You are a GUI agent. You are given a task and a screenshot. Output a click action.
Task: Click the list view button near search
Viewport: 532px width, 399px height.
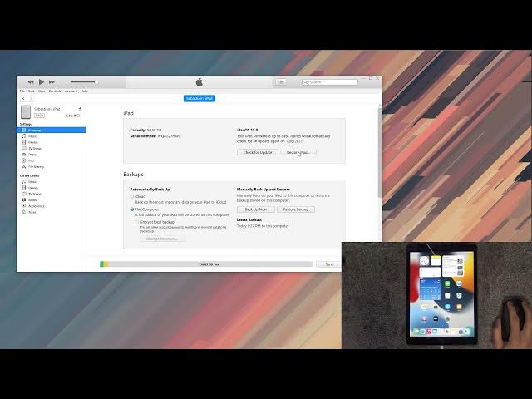281,82
